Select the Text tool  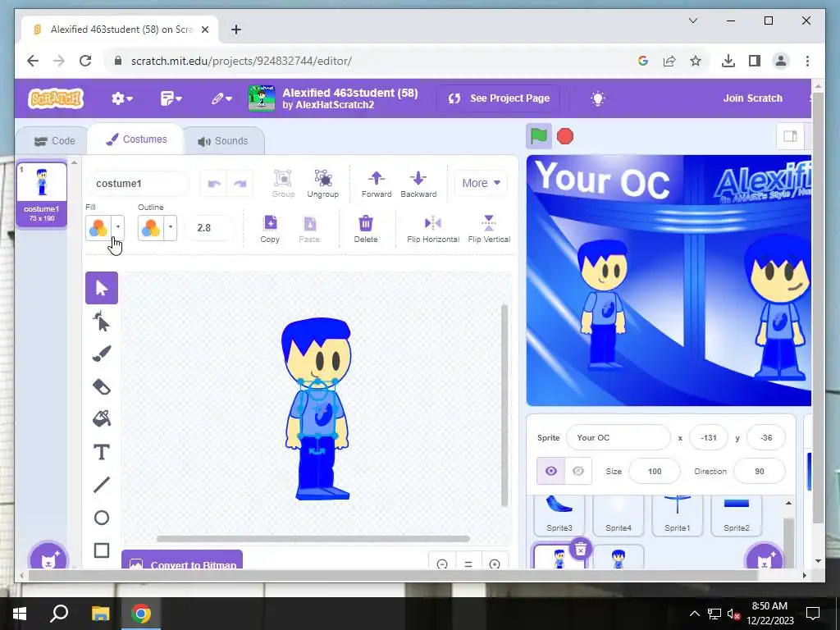coord(101,452)
